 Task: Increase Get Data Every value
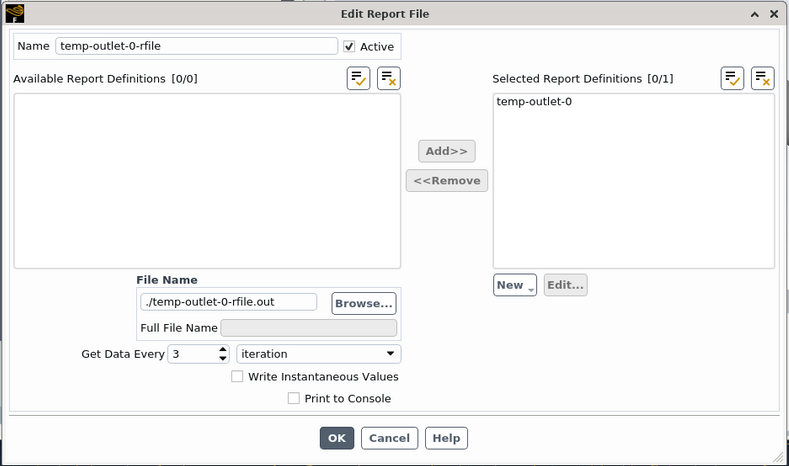223,349
